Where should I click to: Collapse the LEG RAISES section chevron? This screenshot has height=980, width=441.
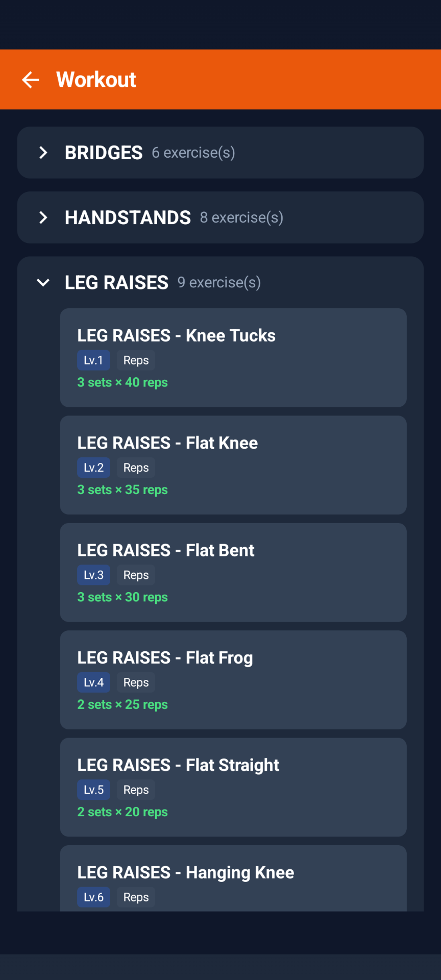click(43, 282)
